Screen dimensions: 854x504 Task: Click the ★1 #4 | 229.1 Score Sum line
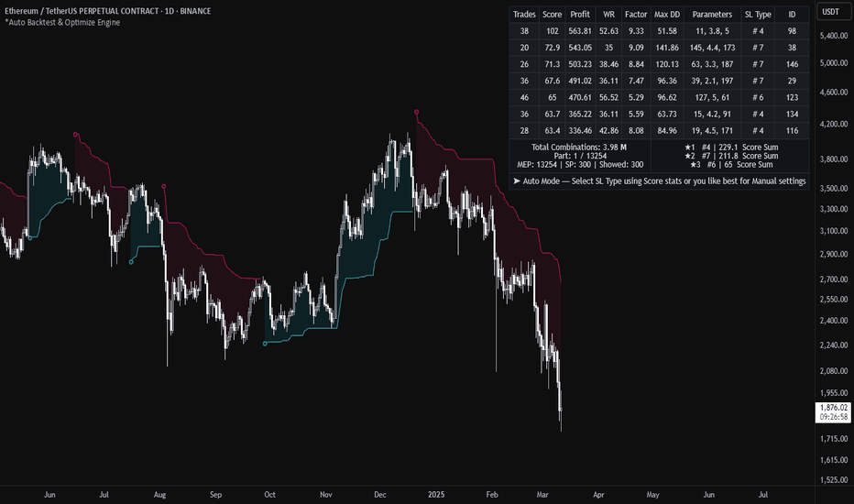[x=731, y=148]
